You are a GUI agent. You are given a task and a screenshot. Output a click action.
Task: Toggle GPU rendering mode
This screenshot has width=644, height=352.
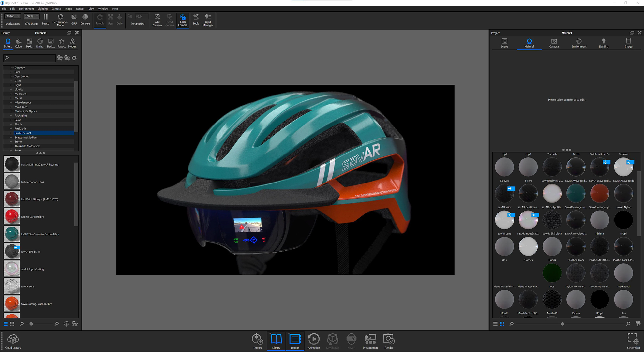click(x=74, y=20)
